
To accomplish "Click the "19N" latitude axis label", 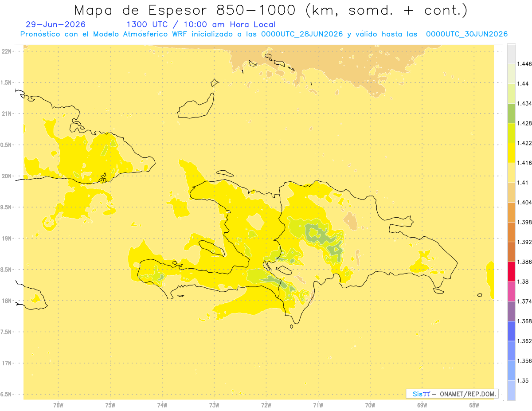I will point(8,239).
